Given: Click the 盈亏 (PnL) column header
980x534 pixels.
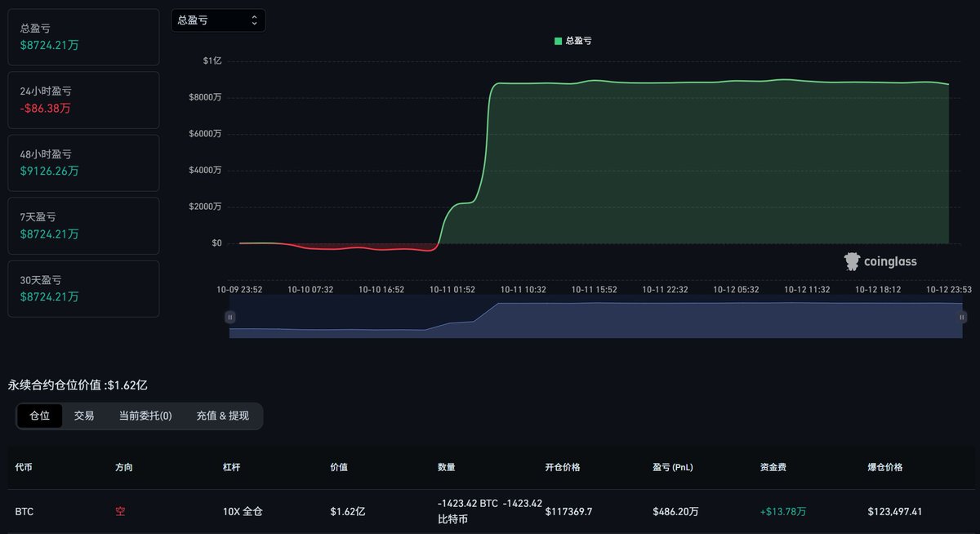Looking at the screenshot, I should coord(672,467).
